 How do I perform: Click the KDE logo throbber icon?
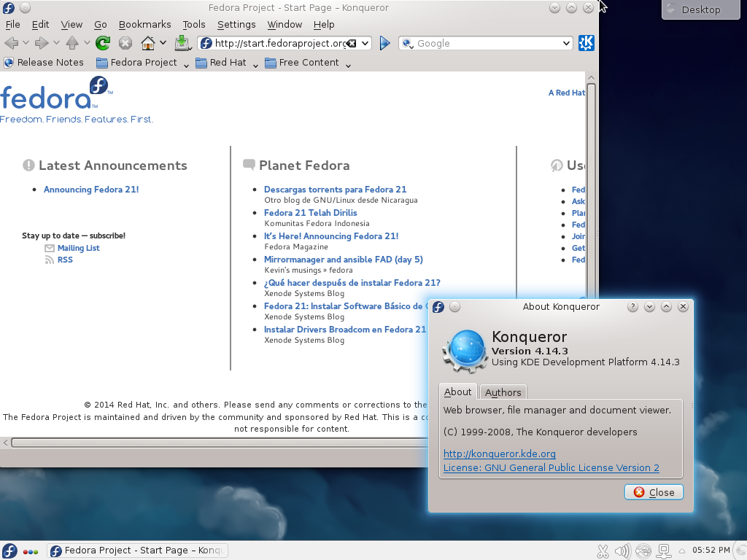586,43
